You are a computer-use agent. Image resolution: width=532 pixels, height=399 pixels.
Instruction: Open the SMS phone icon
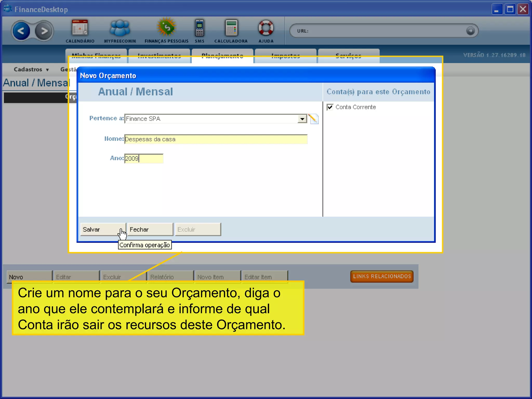[x=199, y=28]
